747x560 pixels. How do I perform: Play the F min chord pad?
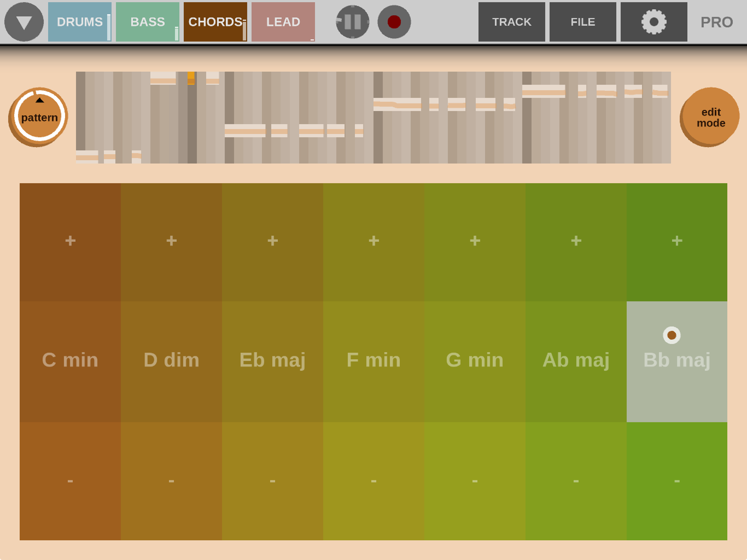click(374, 361)
